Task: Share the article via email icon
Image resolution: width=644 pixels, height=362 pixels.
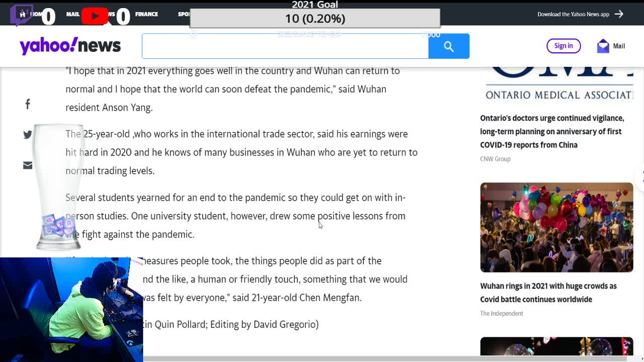Action: (x=28, y=165)
